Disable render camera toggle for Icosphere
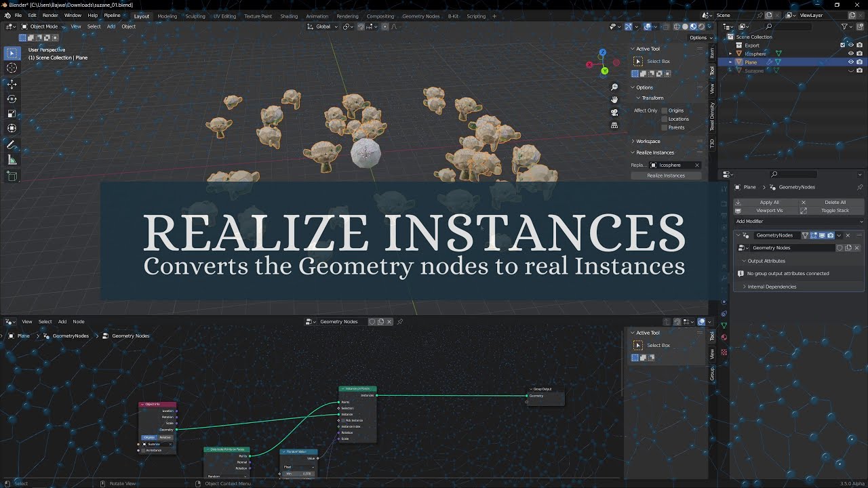This screenshot has width=868, height=488. coord(859,54)
